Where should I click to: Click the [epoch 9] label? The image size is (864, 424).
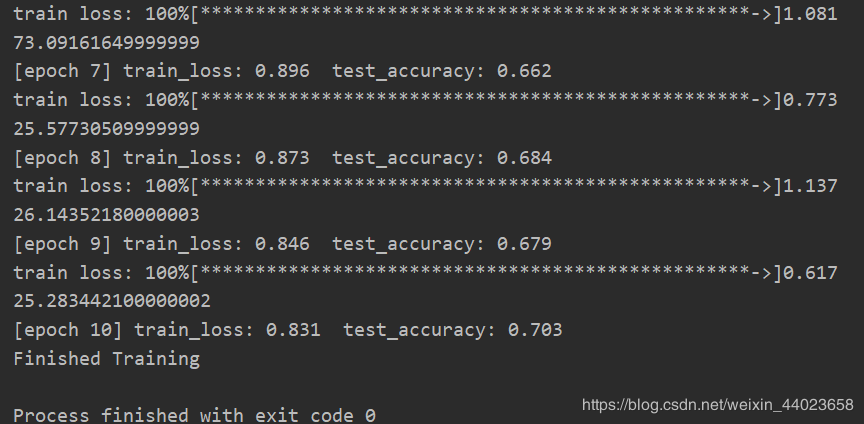point(61,244)
